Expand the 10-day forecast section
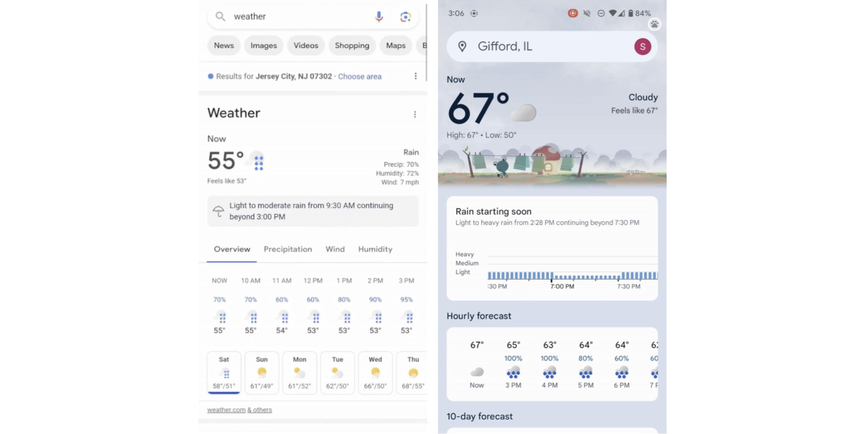The height and width of the screenshot is (434, 868). (x=479, y=416)
